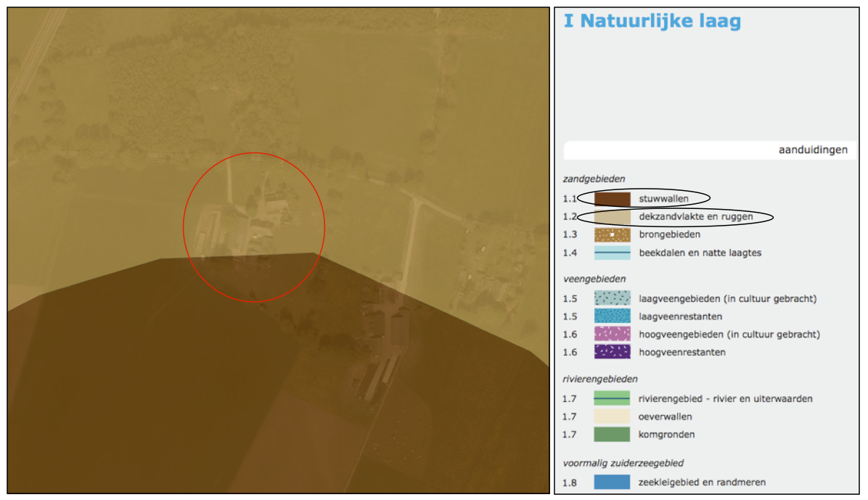868x500 pixels.
Task: Select the '1.3' legend number
Action: tap(570, 235)
